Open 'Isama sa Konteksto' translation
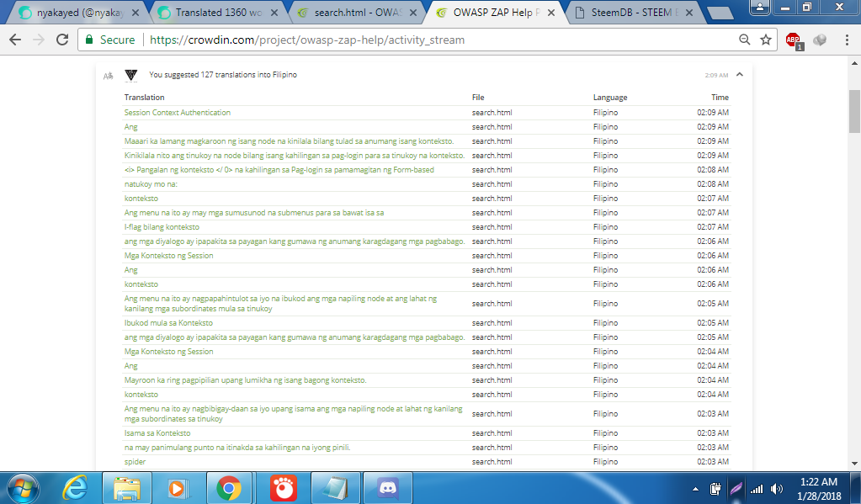Image resolution: width=861 pixels, height=504 pixels. click(157, 432)
